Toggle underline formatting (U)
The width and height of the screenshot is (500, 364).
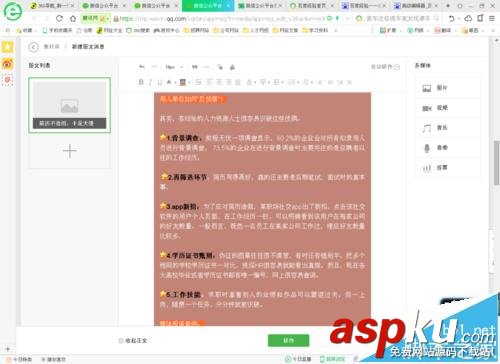(160, 82)
